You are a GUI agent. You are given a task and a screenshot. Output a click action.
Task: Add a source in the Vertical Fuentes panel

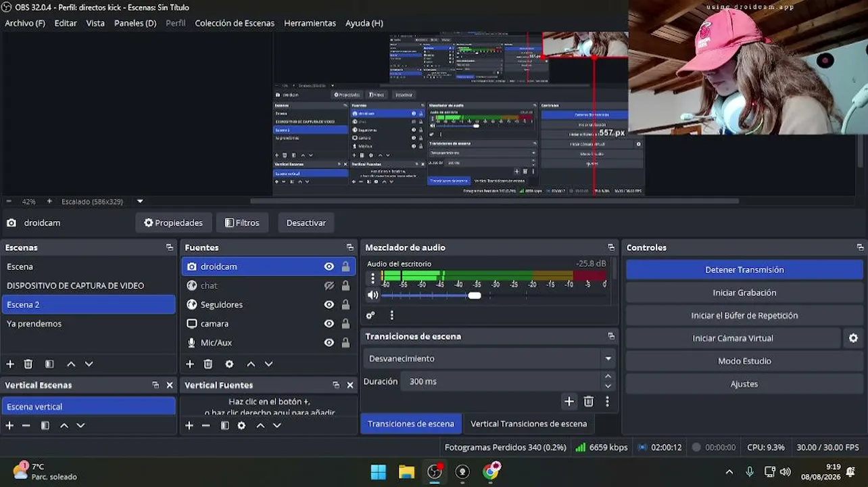click(x=189, y=425)
